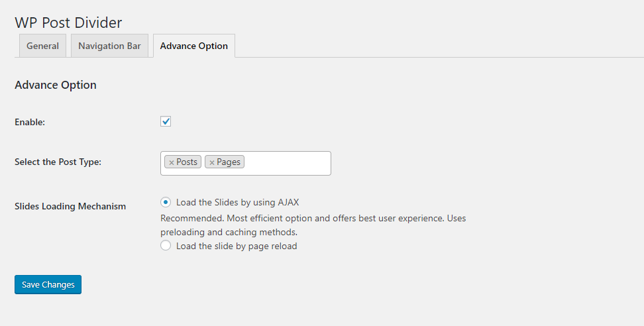Click the 'Slides Loading Mechanism' label
This screenshot has height=326, width=644.
[70, 206]
